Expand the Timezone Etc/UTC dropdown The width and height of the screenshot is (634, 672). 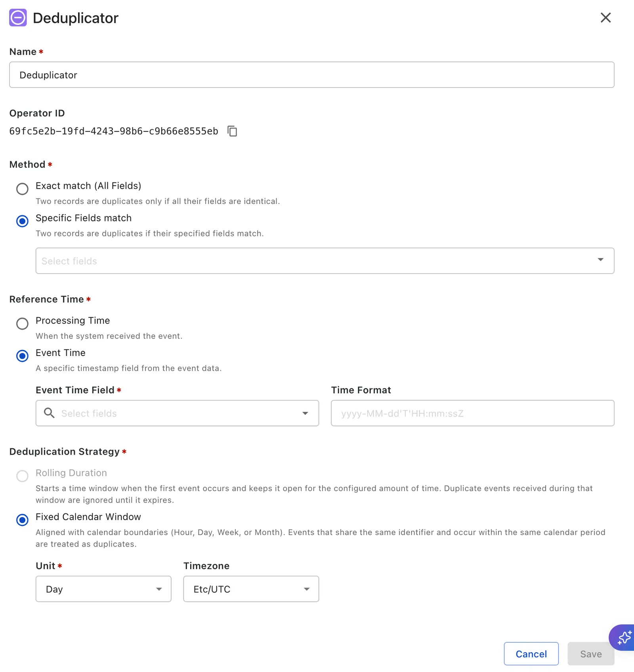251,589
